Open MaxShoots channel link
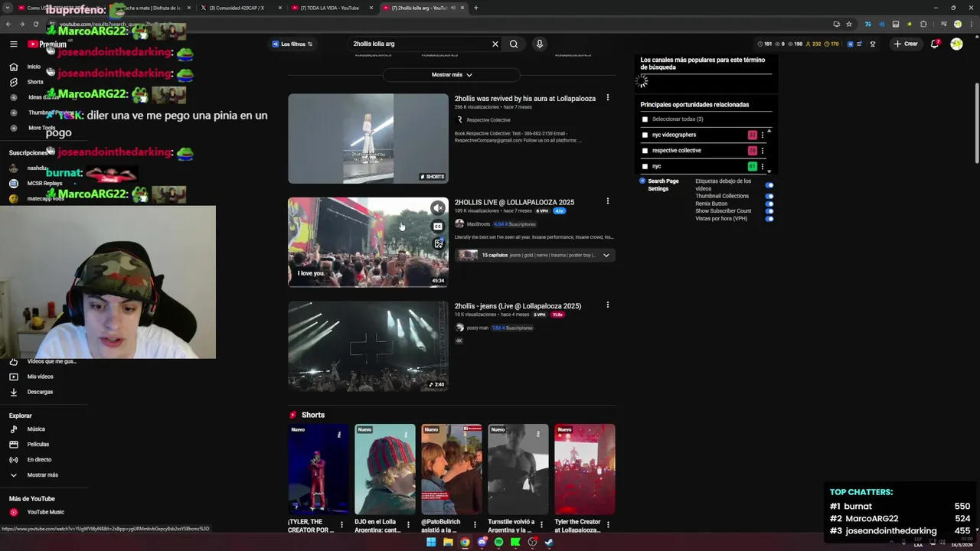 (x=478, y=224)
